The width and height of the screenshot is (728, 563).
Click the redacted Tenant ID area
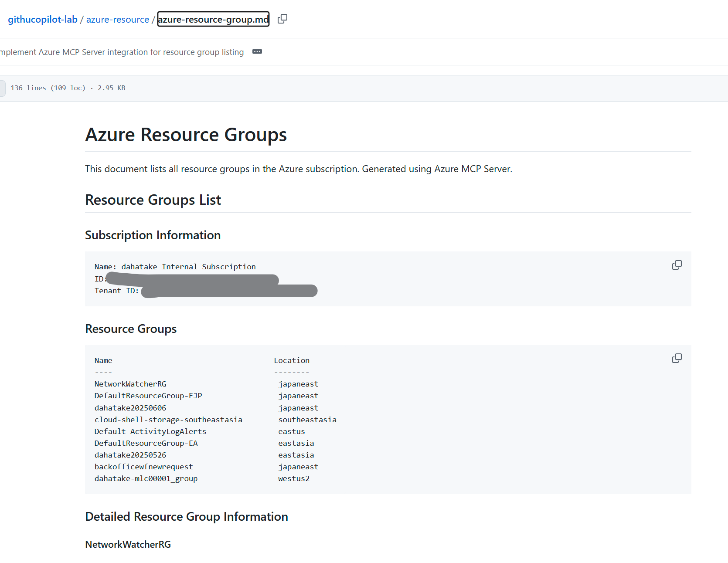pos(229,290)
